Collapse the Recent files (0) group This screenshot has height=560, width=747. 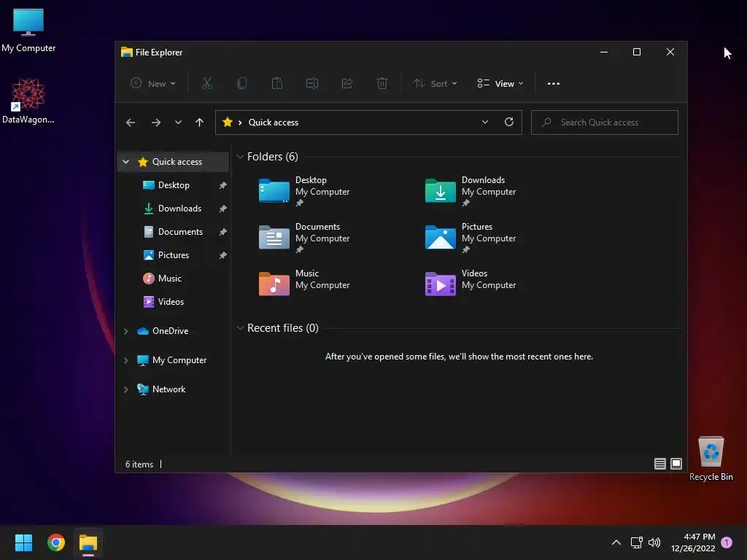(x=240, y=328)
